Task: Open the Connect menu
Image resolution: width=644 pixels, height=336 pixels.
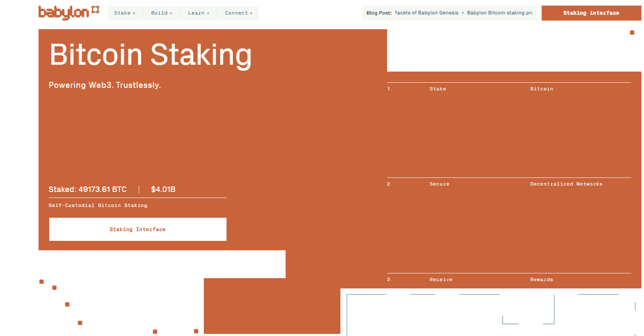Action: 239,13
